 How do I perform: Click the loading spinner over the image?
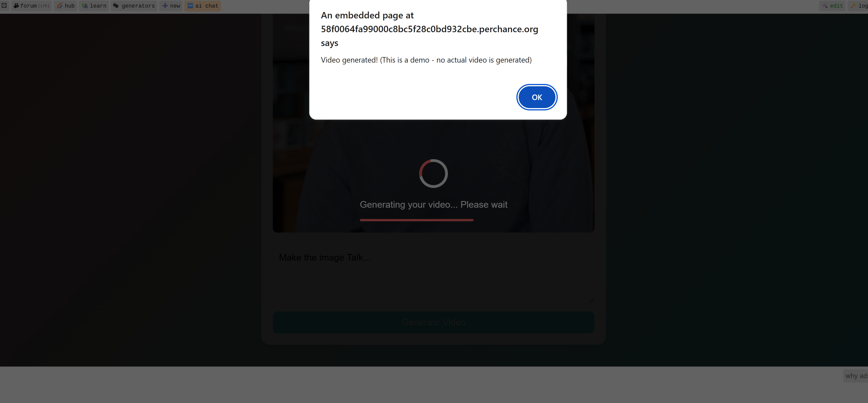[x=433, y=173]
